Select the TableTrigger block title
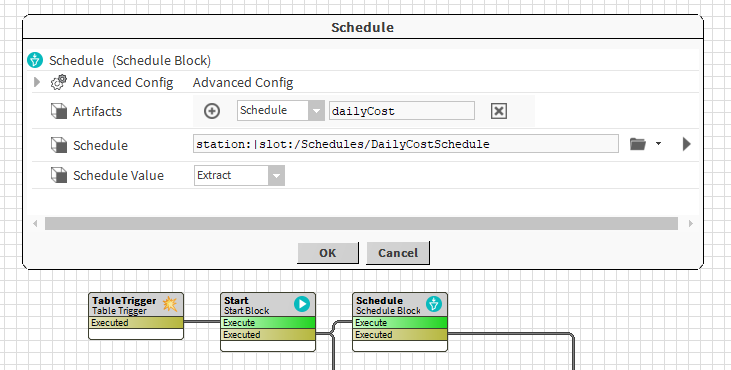This screenshot has height=370, width=731. tap(124, 301)
